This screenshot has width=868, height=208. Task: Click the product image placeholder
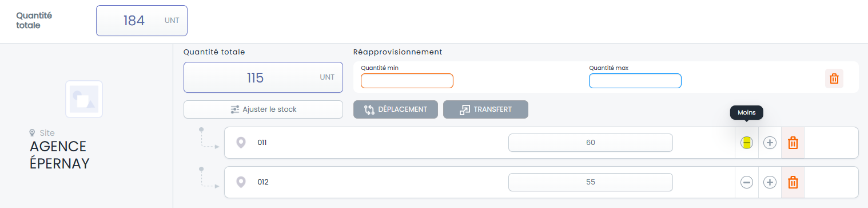pyautogui.click(x=84, y=99)
